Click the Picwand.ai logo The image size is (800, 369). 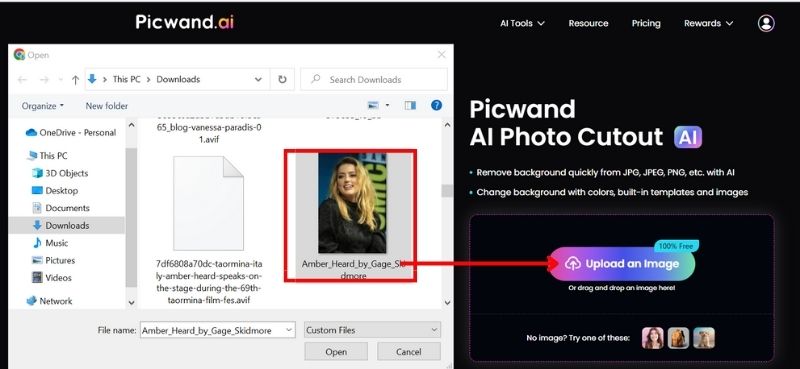click(185, 22)
